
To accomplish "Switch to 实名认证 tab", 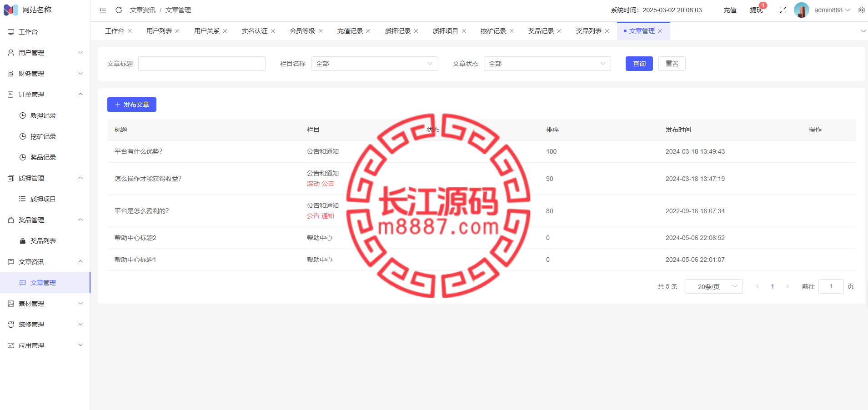I will pos(255,31).
